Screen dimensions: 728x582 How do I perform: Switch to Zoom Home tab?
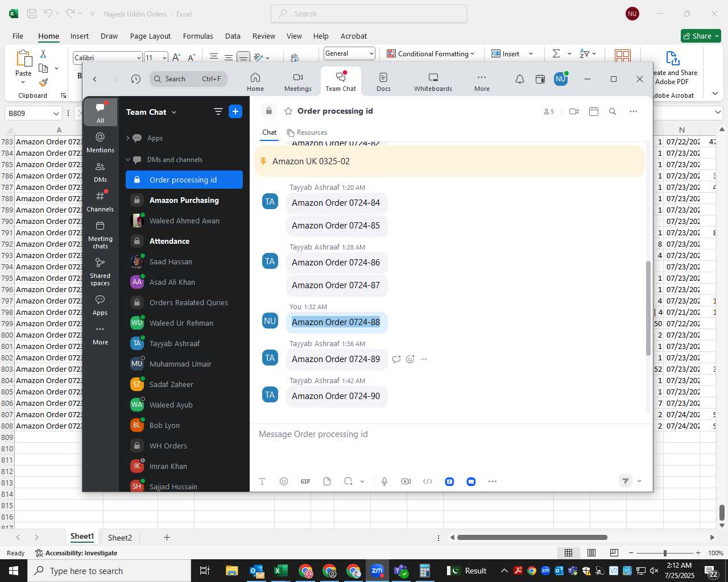click(x=255, y=82)
